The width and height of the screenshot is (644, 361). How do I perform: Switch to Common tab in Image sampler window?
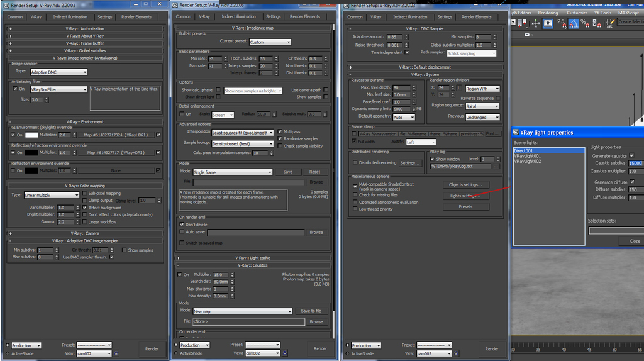tap(15, 17)
